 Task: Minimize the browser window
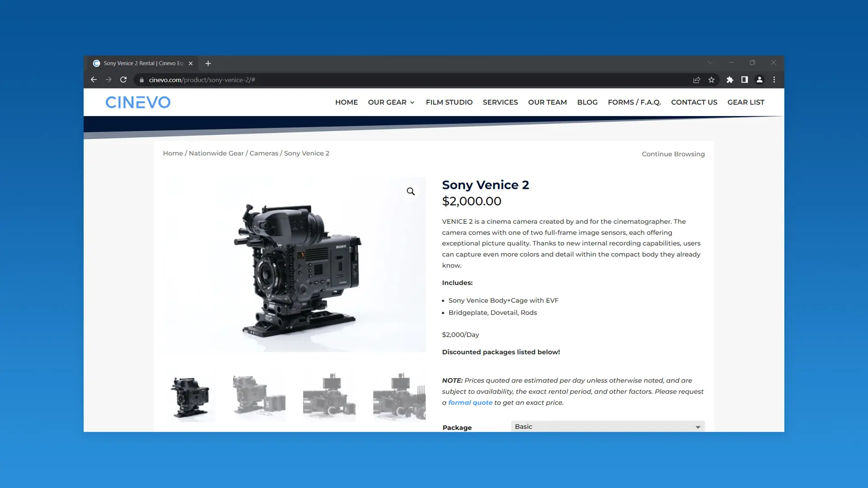pos(731,63)
